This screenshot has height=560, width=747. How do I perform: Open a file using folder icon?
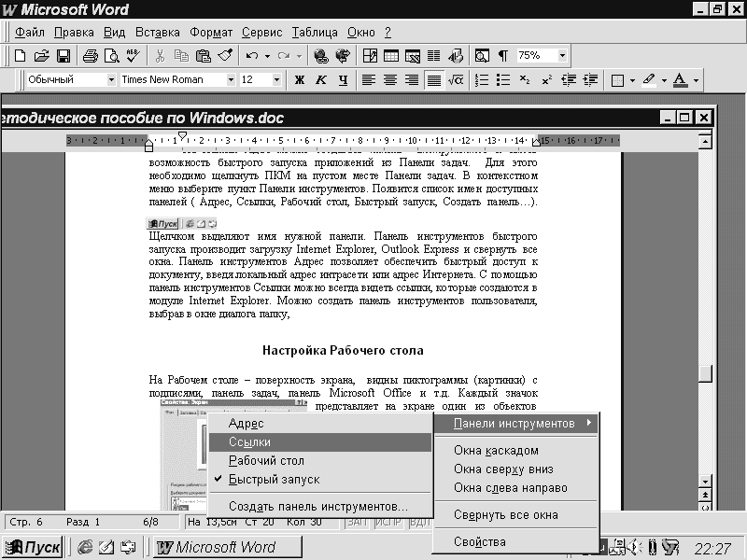[x=41, y=56]
